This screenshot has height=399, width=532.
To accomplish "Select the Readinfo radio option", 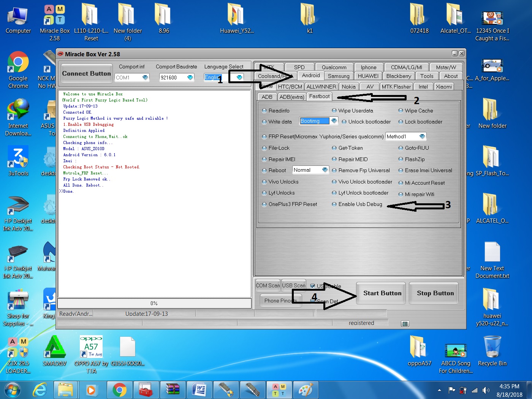I will [275, 111].
